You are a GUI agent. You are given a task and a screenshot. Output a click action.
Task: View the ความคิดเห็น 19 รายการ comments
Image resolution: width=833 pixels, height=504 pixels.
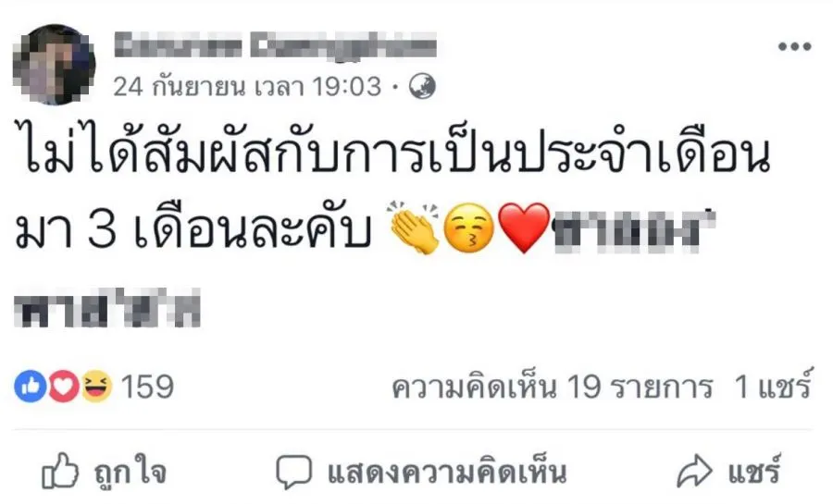[x=552, y=387]
